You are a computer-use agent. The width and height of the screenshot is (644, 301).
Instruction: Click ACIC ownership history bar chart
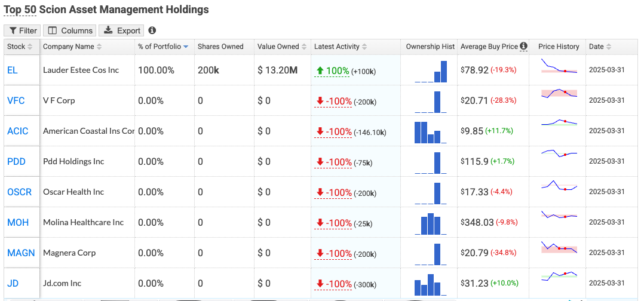(431, 132)
